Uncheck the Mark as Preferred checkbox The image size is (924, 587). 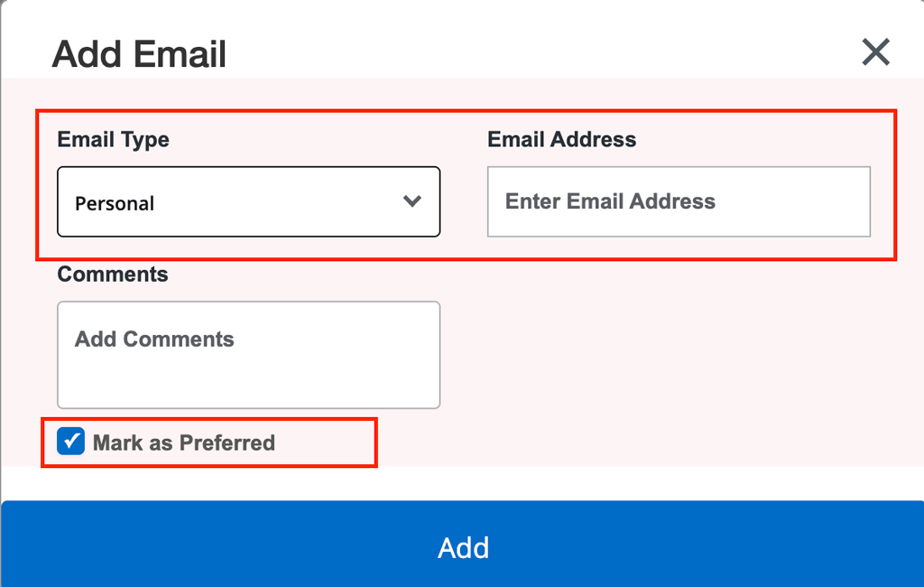coord(70,442)
